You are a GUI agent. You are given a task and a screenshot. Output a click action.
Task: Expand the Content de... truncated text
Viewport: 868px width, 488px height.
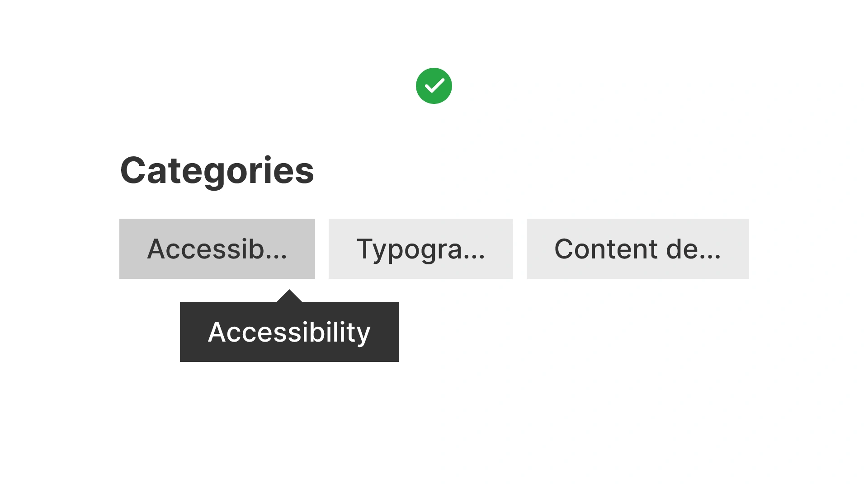click(x=637, y=249)
